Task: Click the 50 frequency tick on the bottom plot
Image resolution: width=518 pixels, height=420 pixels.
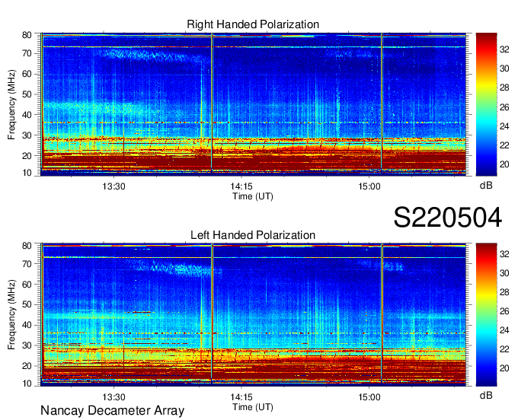Action: [27, 304]
